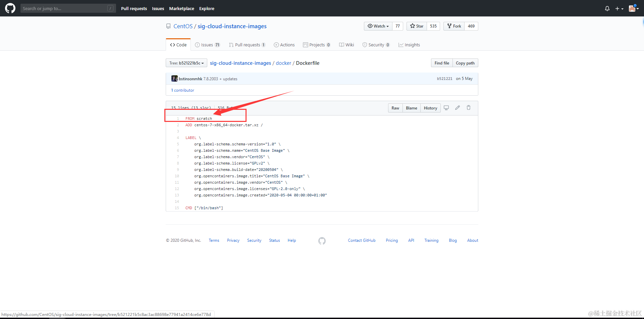Open the Status footer link

click(274, 240)
